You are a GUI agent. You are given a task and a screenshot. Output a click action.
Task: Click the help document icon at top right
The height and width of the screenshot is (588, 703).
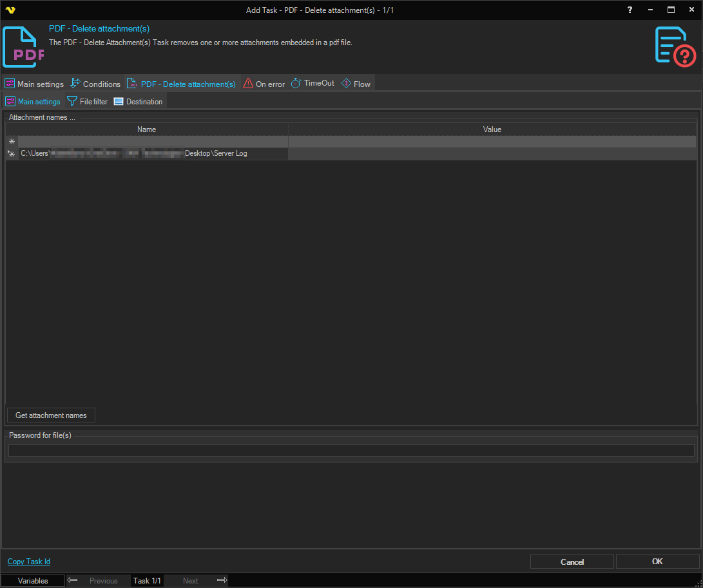click(x=675, y=46)
